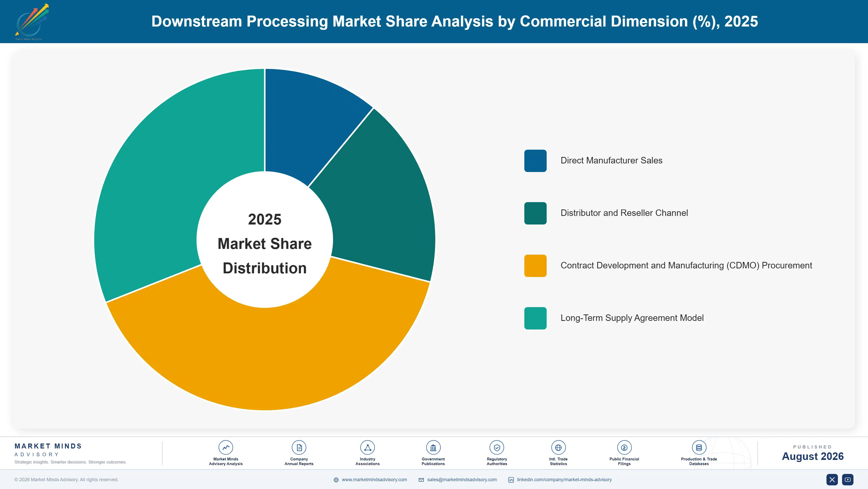This screenshot has width=868, height=489.
Task: Click the 'Long-Term Supply Agreement Model' label
Action: click(x=632, y=318)
